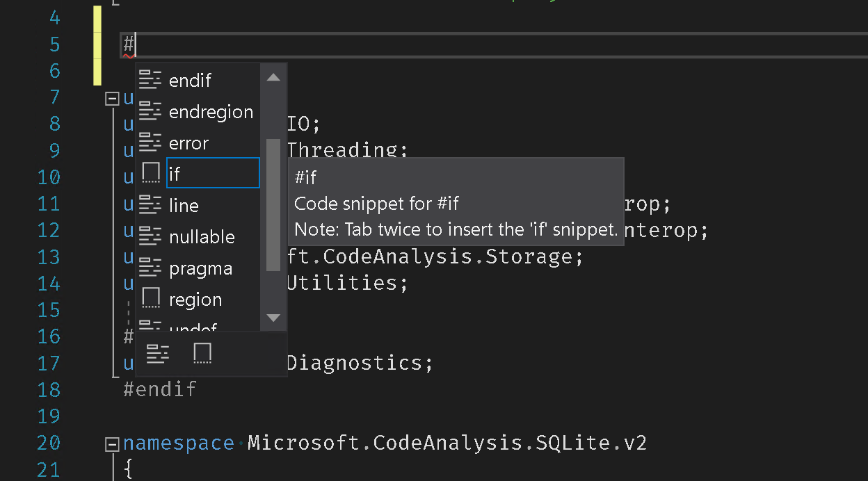Image resolution: width=868 pixels, height=481 pixels.
Task: Select "nullable" from the completion list
Action: tap(202, 236)
